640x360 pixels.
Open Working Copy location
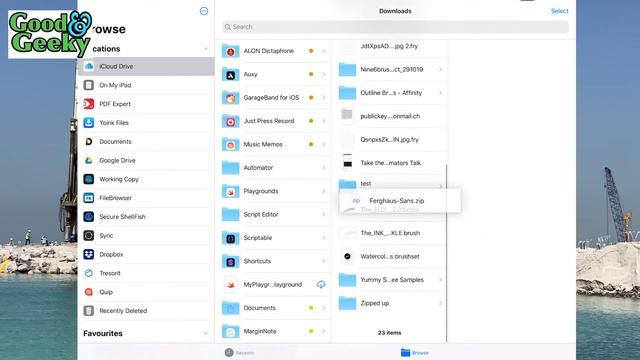pos(146,179)
